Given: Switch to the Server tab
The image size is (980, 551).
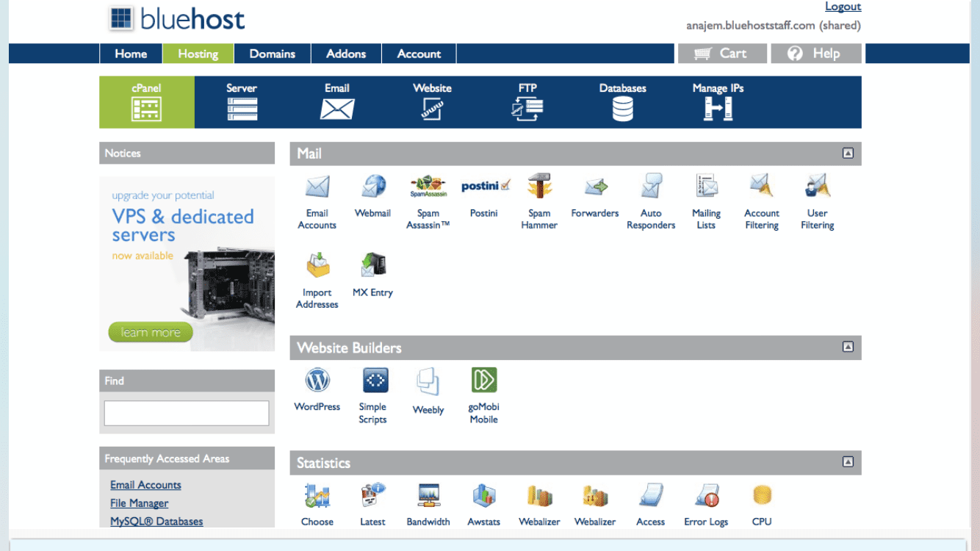Looking at the screenshot, I should 242,102.
